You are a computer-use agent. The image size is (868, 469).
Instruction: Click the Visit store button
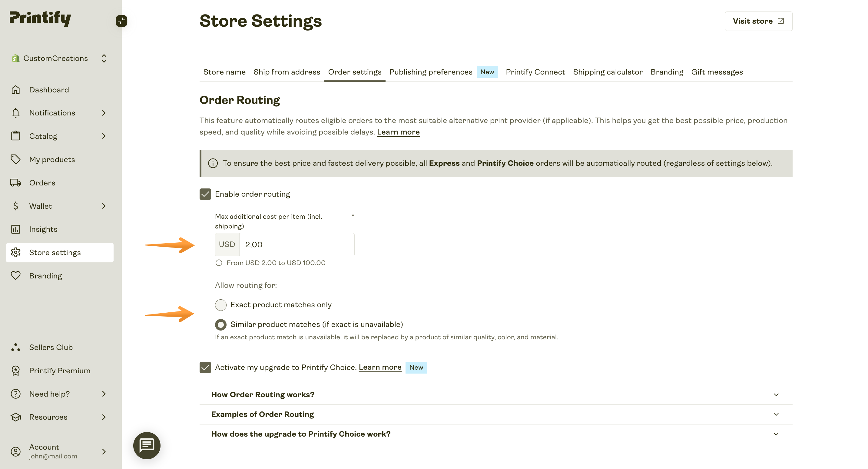(x=758, y=21)
